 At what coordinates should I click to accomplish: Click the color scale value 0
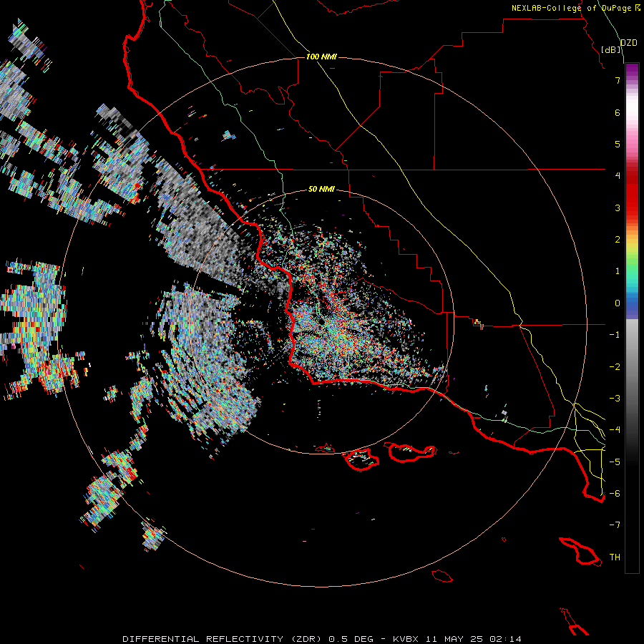click(618, 303)
